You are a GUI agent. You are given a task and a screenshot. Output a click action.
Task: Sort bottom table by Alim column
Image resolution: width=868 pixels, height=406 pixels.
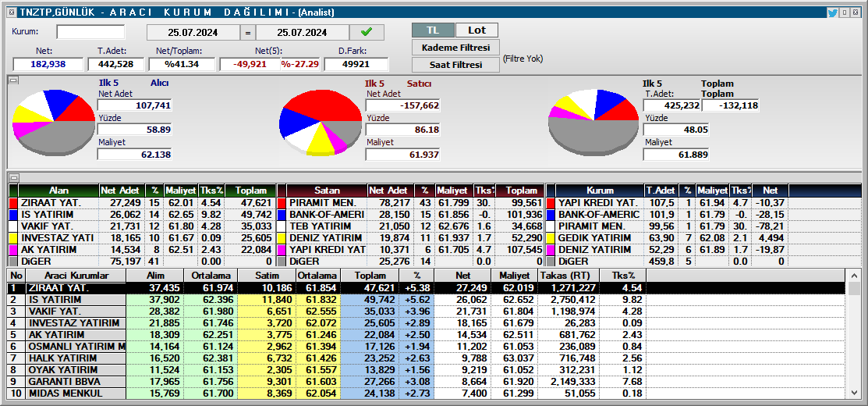point(155,276)
